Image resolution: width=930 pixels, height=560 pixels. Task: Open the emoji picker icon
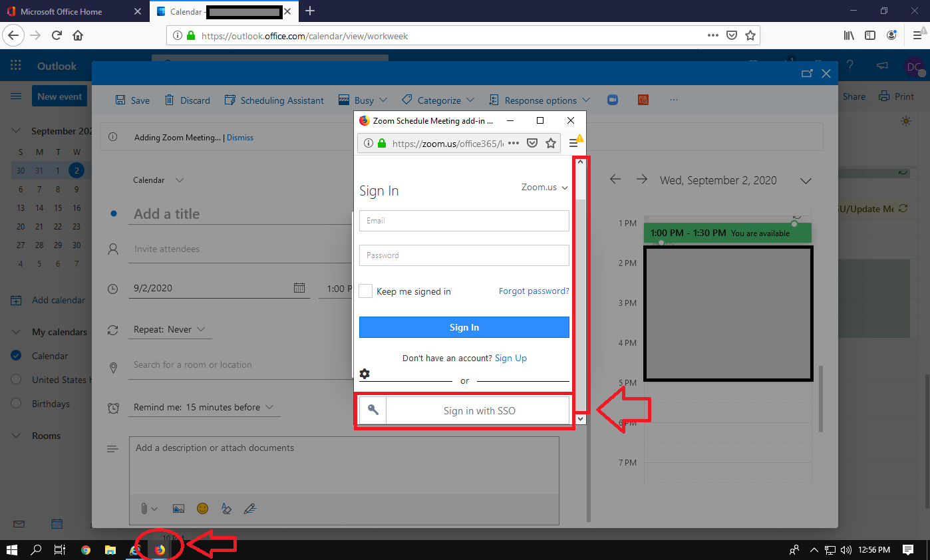202,508
